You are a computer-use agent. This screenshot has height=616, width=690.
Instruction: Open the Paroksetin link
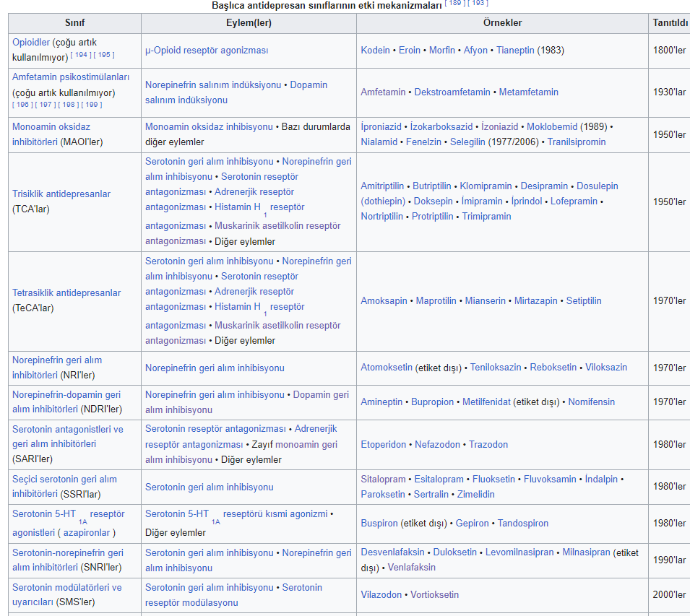click(x=383, y=494)
